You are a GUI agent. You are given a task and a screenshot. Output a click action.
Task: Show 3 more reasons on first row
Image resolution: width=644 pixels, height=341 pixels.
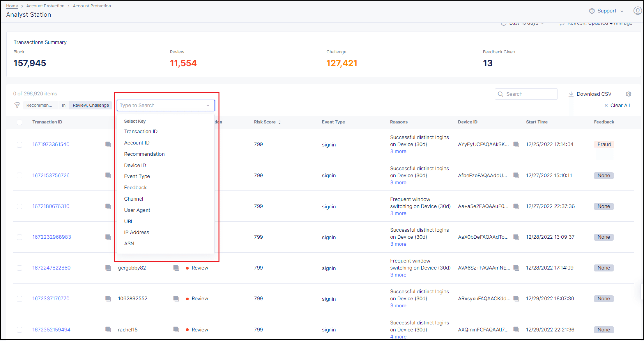click(398, 151)
